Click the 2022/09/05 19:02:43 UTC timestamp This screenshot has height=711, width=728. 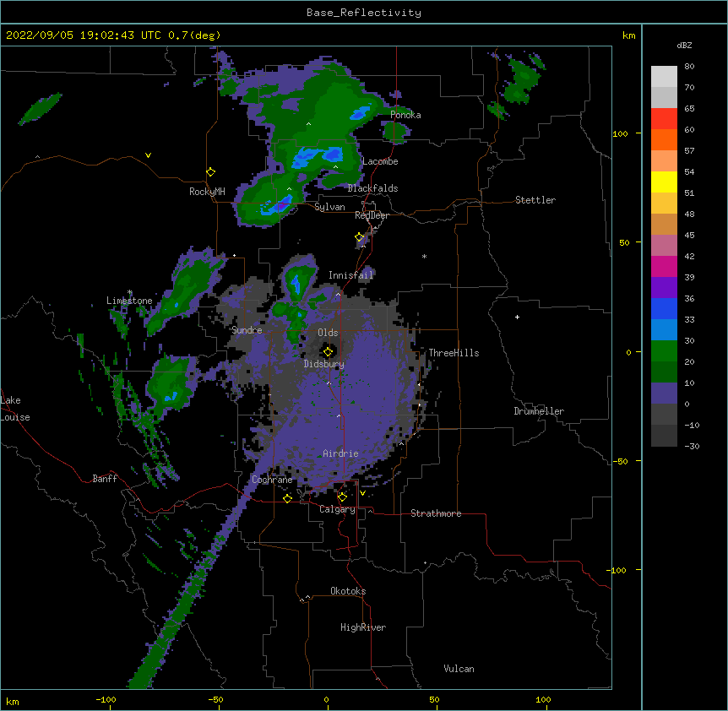click(x=83, y=35)
